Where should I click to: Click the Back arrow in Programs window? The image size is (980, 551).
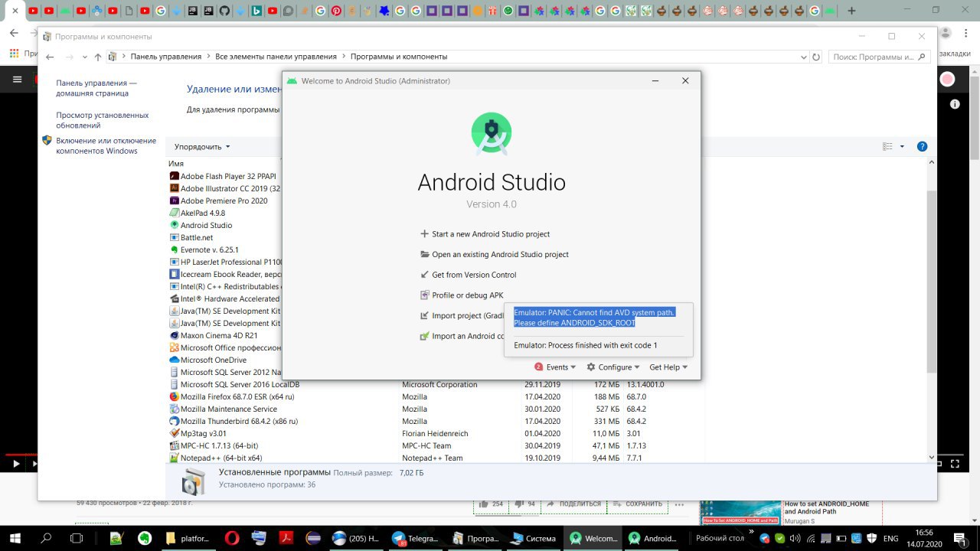(x=50, y=57)
